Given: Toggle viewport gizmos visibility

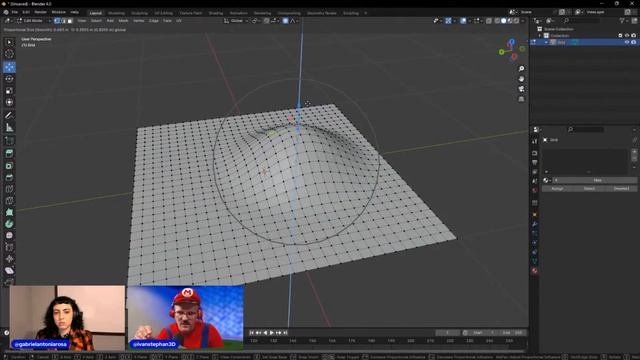Looking at the screenshot, I should (449, 20).
